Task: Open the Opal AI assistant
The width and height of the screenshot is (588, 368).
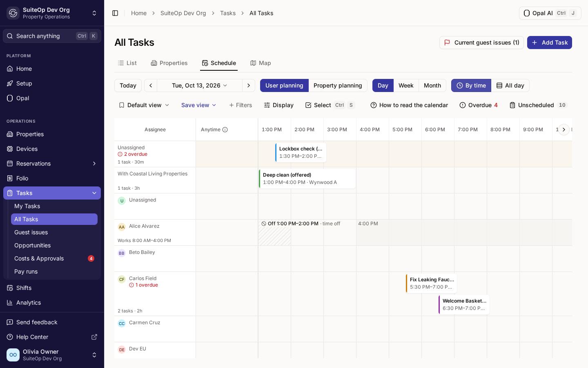Action: pos(550,13)
